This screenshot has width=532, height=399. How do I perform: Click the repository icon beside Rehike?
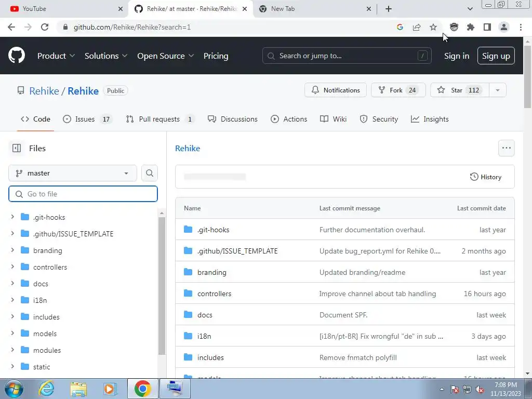coord(21,90)
